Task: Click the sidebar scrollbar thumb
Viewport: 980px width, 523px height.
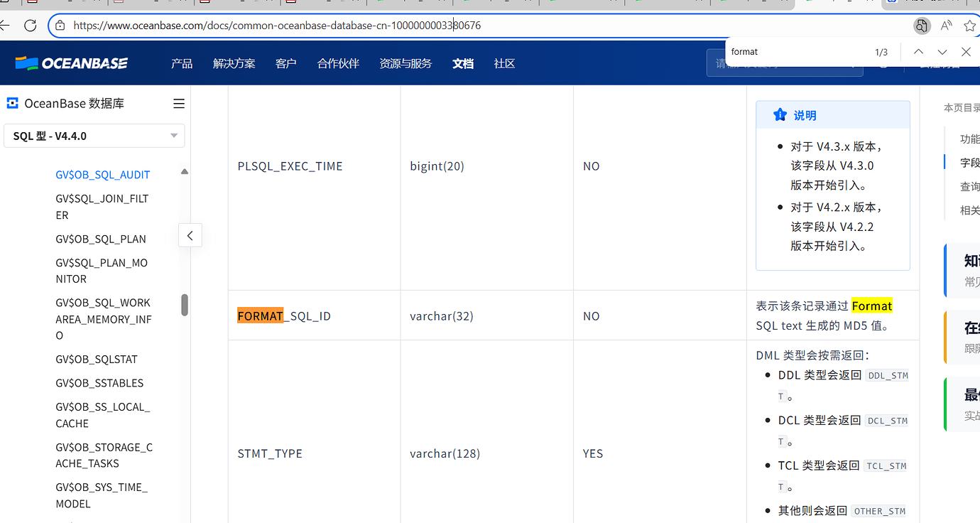Action: point(184,304)
